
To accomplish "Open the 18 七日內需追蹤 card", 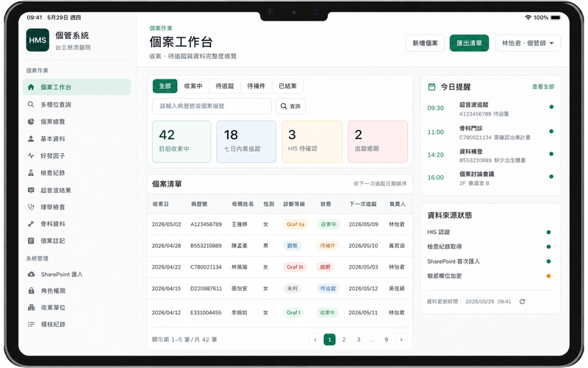I will [246, 141].
